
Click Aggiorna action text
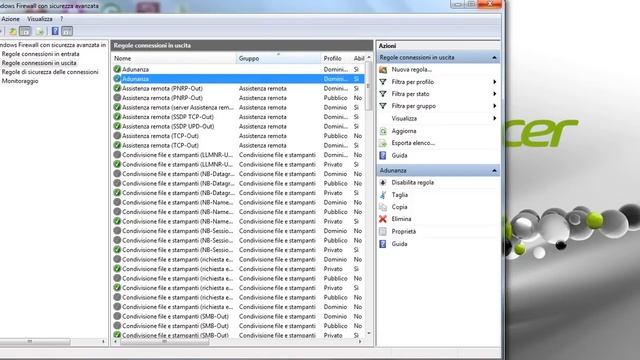tap(404, 131)
